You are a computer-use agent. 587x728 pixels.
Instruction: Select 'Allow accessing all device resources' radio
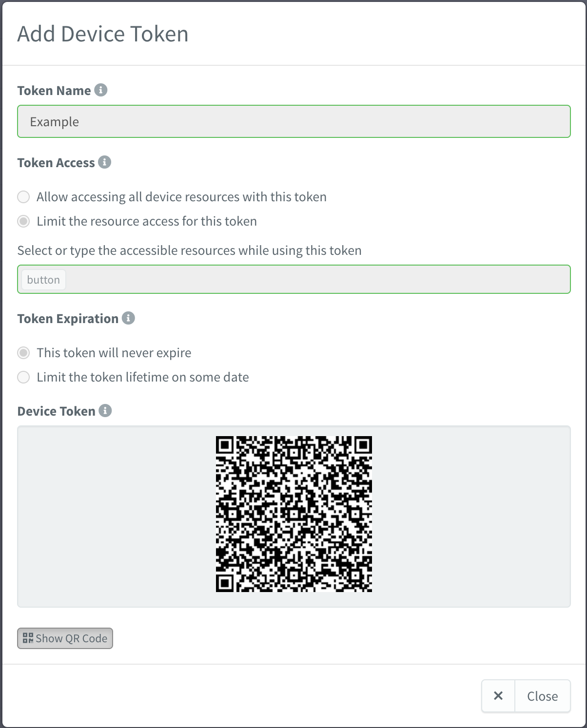coord(23,197)
